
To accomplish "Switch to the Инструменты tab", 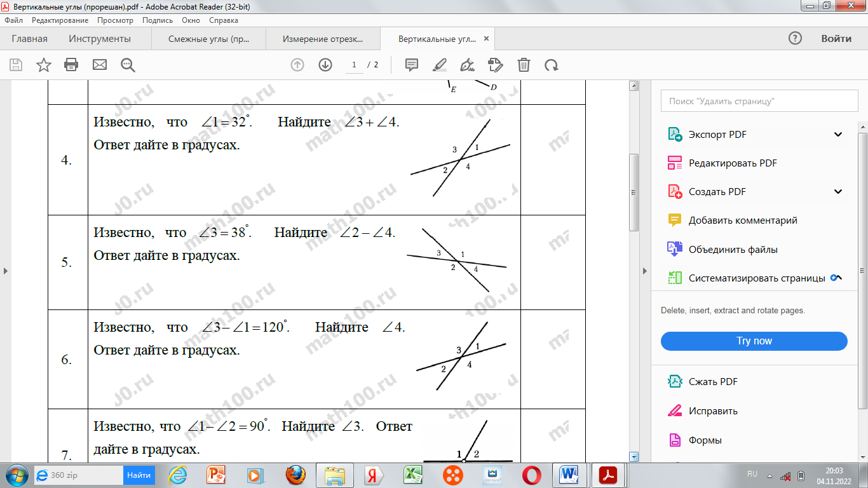I will (x=100, y=39).
